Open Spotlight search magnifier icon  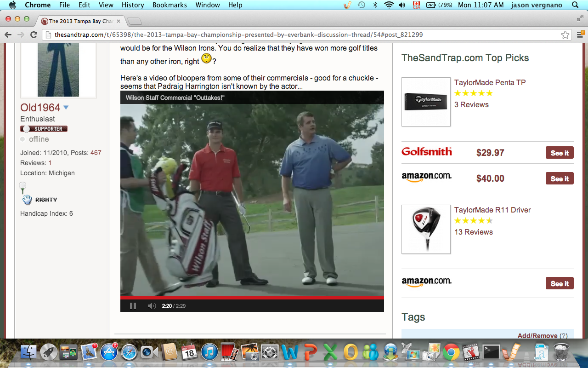(575, 5)
